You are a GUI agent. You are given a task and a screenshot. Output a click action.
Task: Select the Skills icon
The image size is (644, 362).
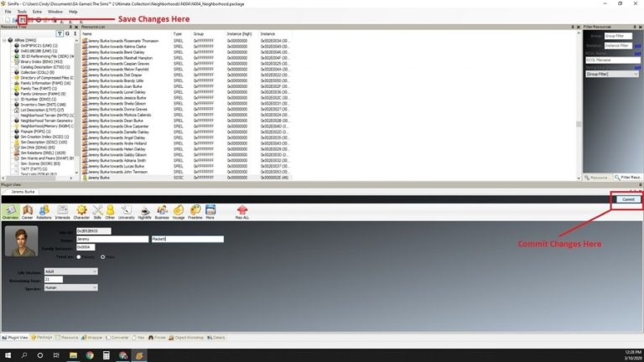97,210
